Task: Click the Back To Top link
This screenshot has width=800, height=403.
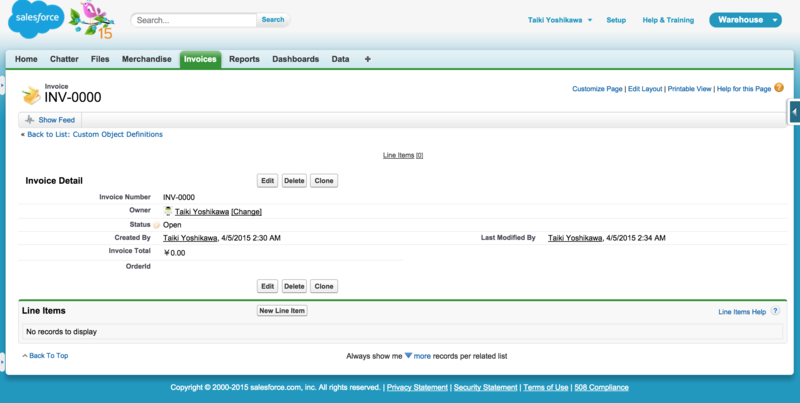Action: (x=48, y=356)
